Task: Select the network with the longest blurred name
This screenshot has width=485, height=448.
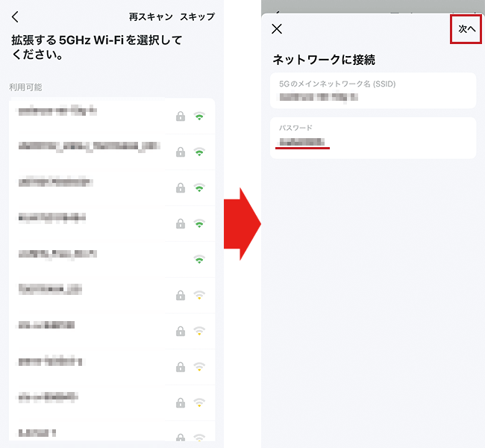Action: [112, 152]
